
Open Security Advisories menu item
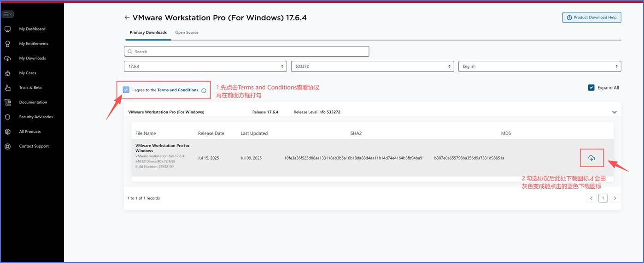36,117
